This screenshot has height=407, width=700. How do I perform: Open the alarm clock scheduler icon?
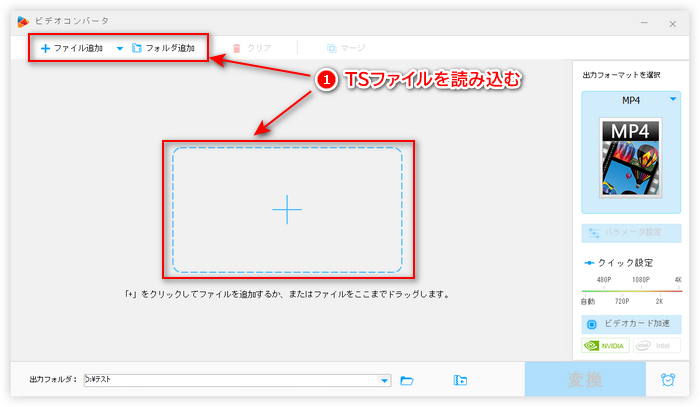click(667, 380)
